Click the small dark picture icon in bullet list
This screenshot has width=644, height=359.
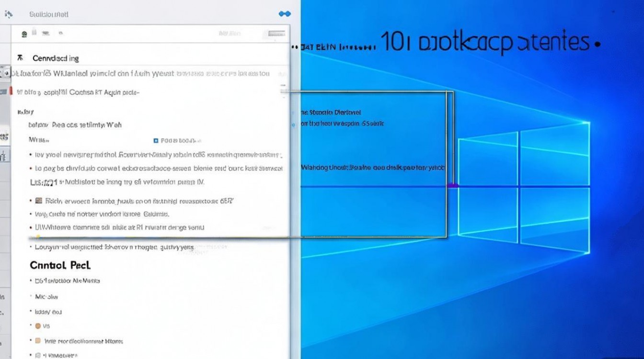[x=39, y=201]
